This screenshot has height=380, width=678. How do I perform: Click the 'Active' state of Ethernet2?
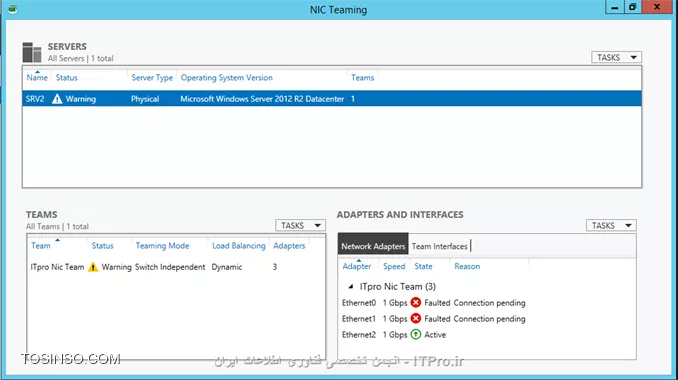[x=435, y=335]
